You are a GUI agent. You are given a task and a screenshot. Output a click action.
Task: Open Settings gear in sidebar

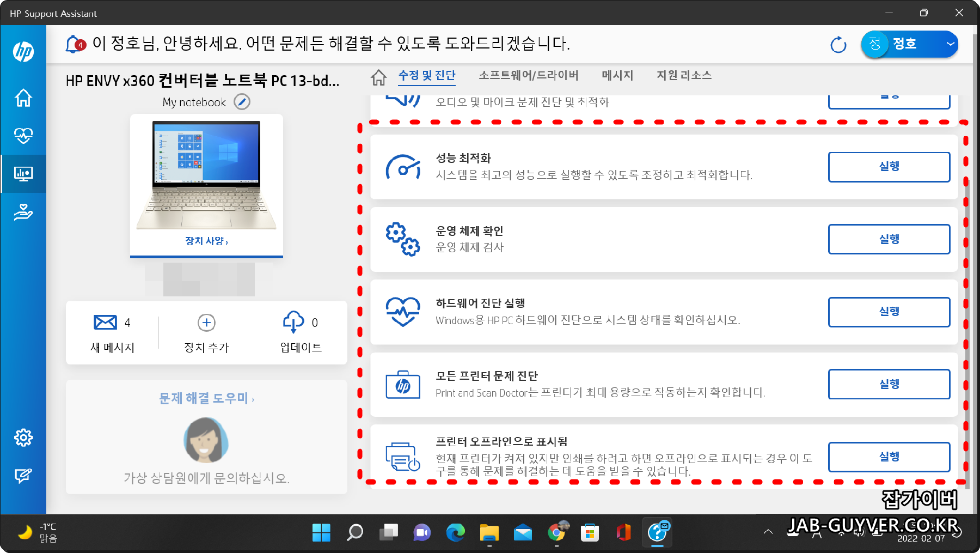pos(23,437)
